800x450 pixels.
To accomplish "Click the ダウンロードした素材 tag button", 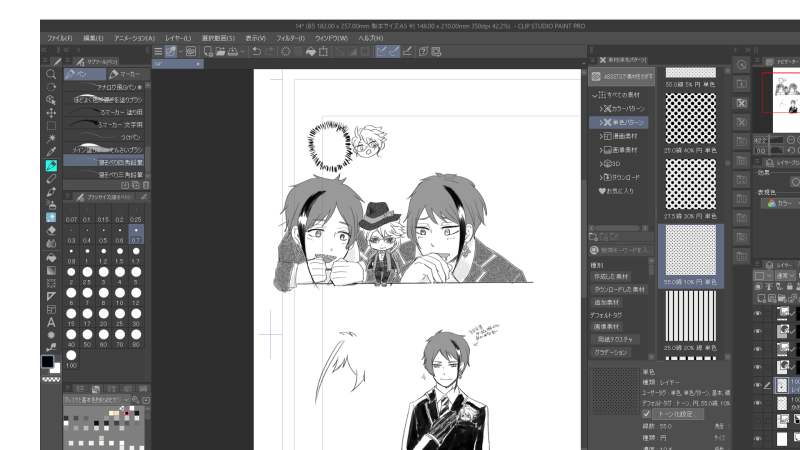I will click(x=619, y=289).
